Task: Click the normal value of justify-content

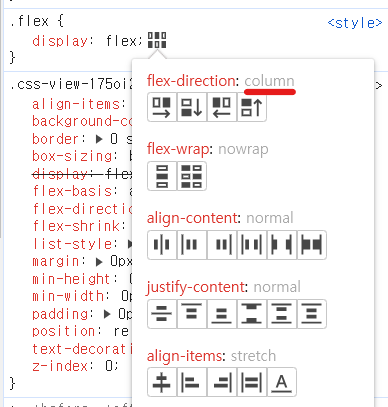Action: coord(277,287)
